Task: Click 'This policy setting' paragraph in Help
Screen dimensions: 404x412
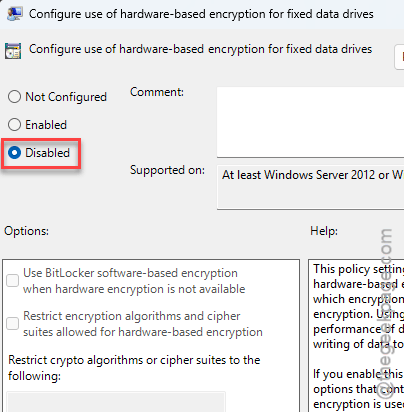Action: coord(358,306)
